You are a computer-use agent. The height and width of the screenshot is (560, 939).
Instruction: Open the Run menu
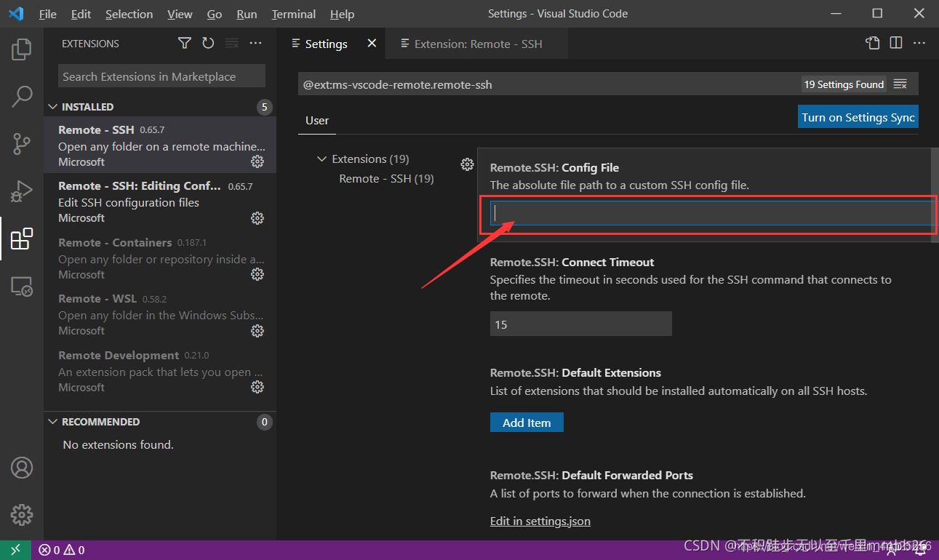[247, 14]
